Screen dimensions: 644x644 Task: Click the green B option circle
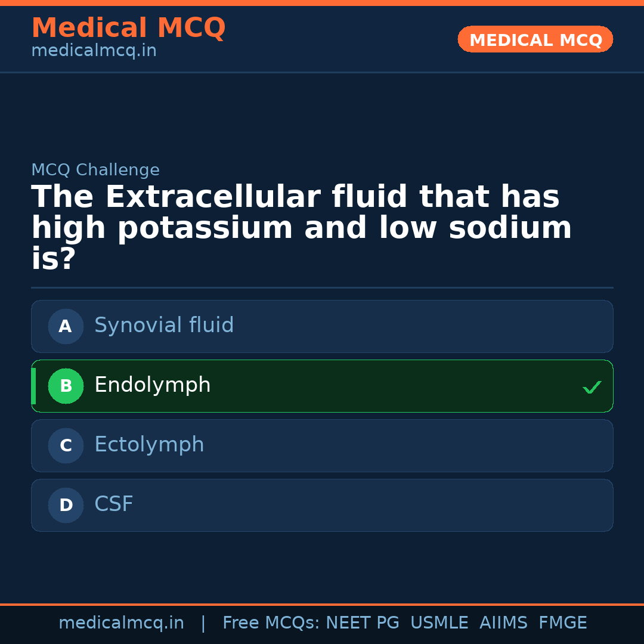66,386
